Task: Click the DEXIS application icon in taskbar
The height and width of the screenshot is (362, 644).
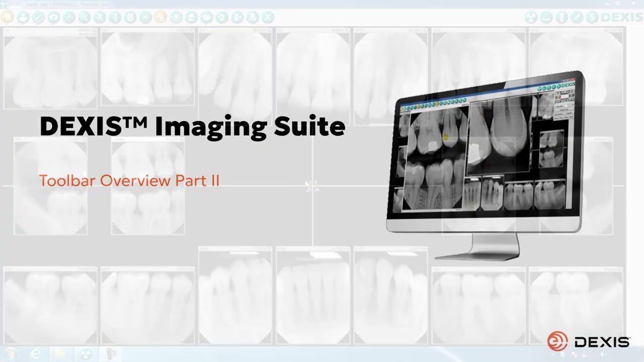Action: [86, 354]
